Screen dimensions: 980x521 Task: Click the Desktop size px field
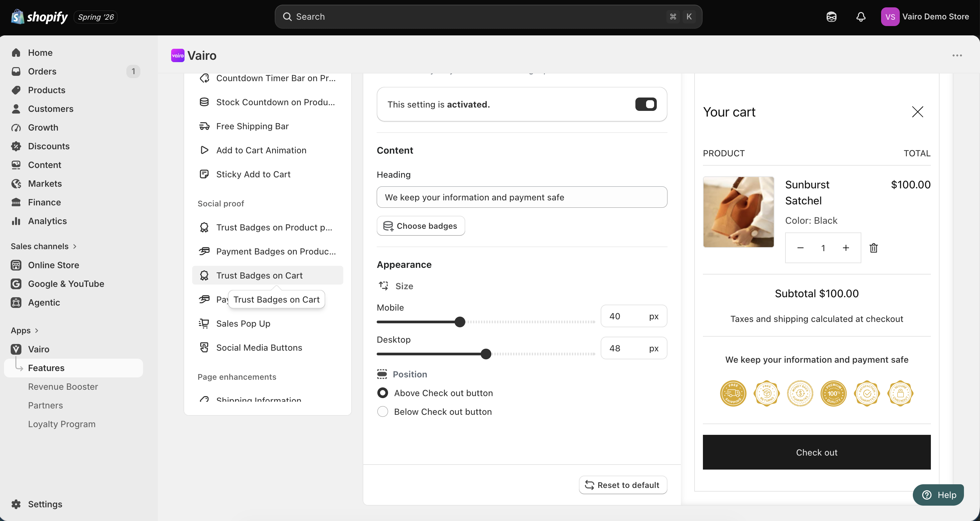pyautogui.click(x=634, y=348)
